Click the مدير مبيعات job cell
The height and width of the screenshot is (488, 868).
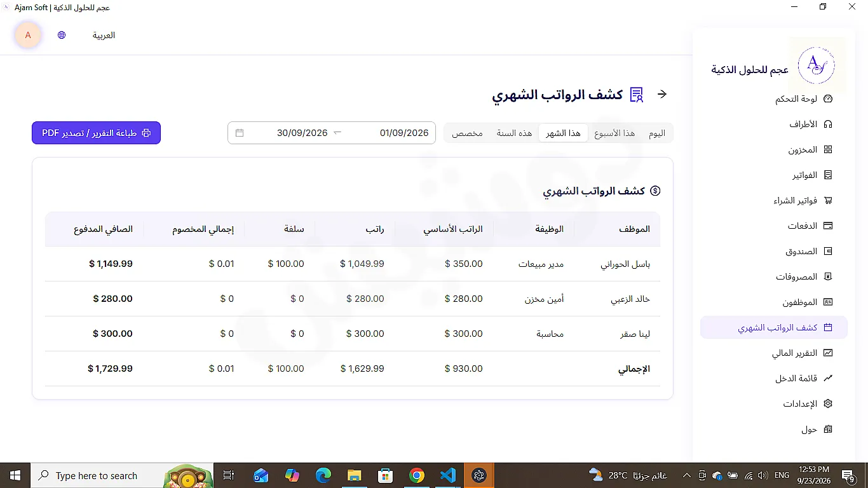(x=541, y=264)
